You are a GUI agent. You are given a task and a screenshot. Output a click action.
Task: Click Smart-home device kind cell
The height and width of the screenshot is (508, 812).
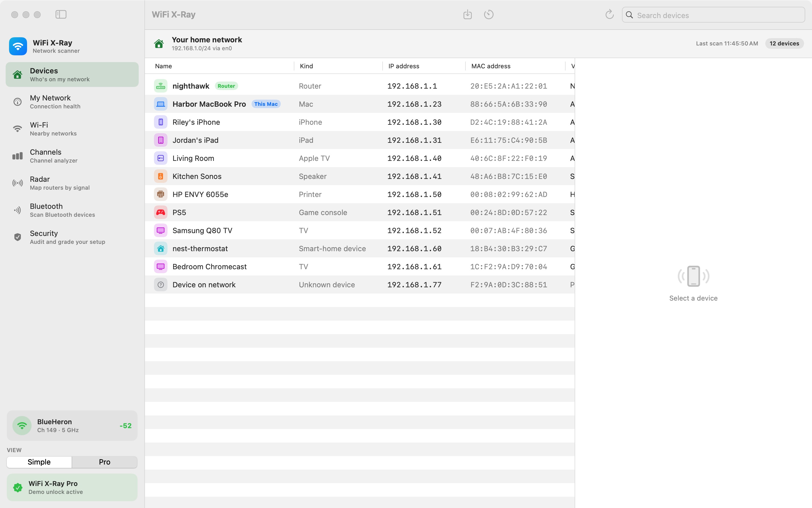pos(332,249)
